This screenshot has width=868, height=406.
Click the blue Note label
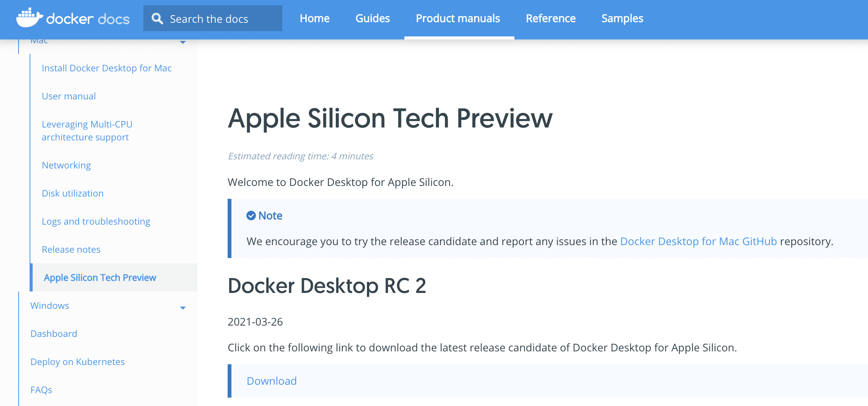point(270,216)
